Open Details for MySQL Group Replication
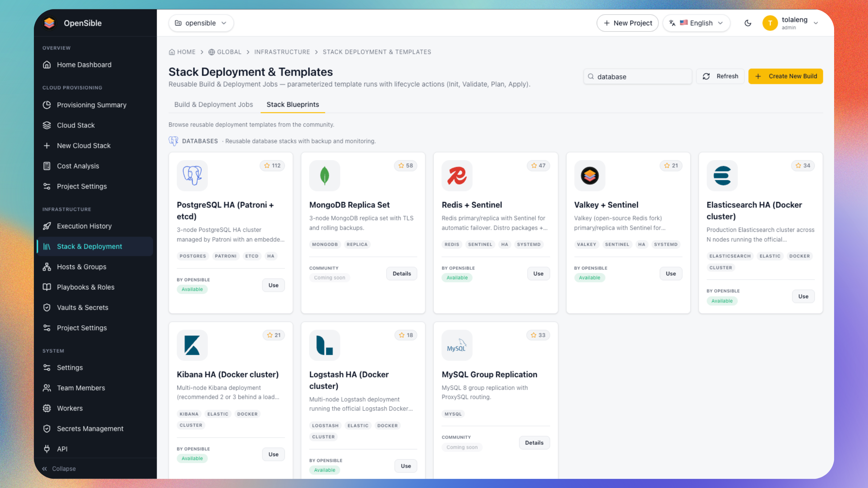This screenshot has width=868, height=488. [534, 443]
